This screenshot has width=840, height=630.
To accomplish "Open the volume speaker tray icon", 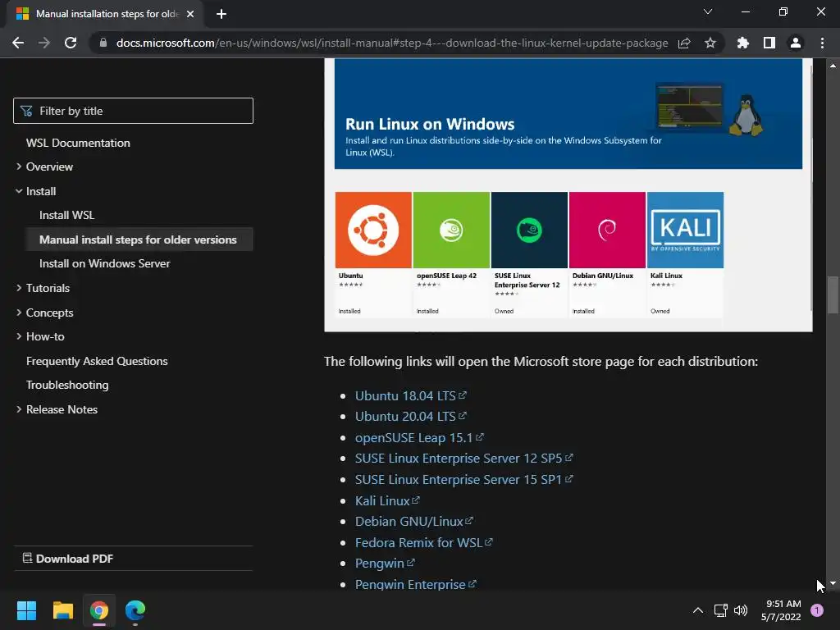I will point(741,610).
